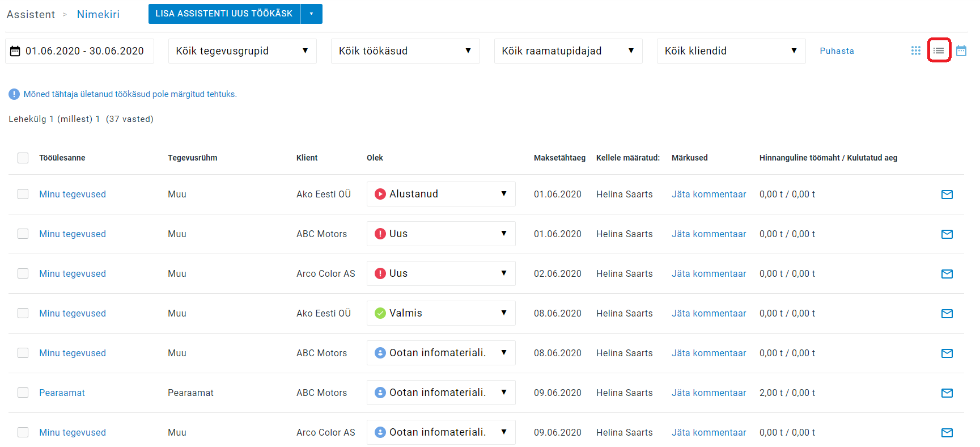Viewport: 980px width, 447px height.
Task: Open Uus status dropdown for Arco Color AS
Action: (x=441, y=273)
